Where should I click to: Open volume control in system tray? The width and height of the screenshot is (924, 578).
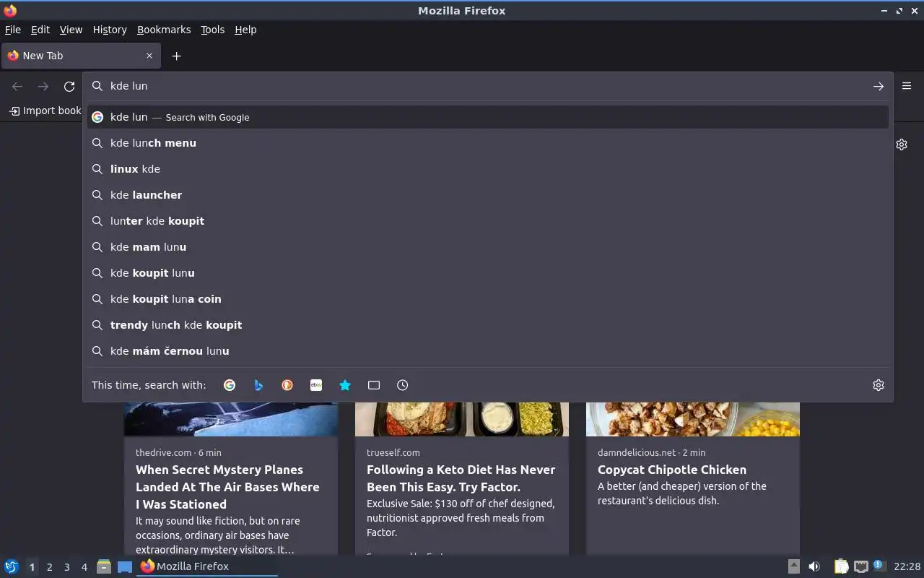[814, 566]
